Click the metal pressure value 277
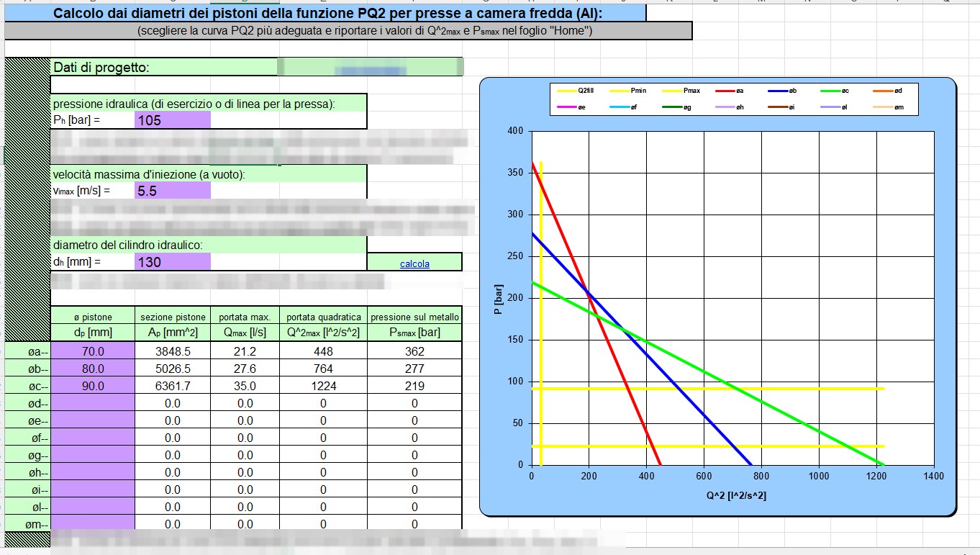The height and width of the screenshot is (555, 980). tap(414, 369)
